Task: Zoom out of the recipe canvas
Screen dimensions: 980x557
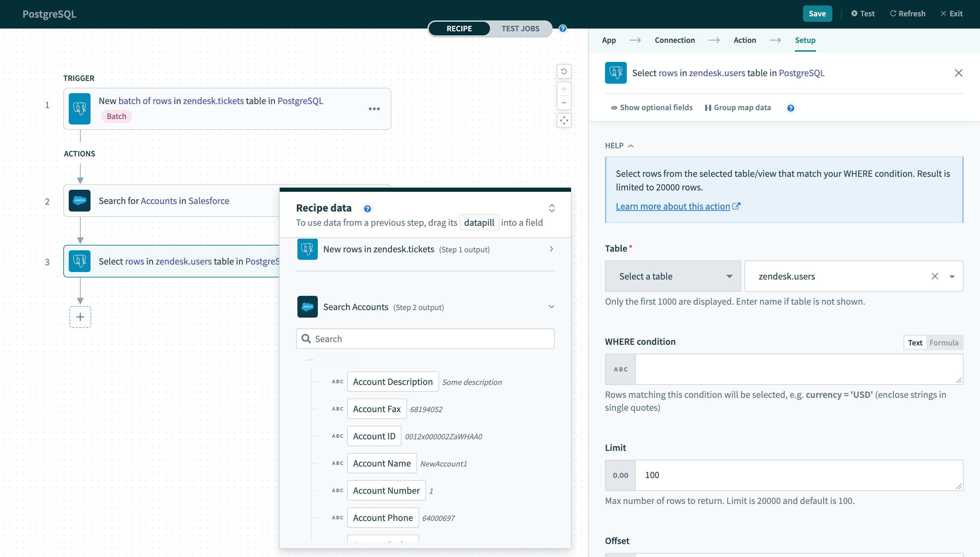Action: click(564, 103)
